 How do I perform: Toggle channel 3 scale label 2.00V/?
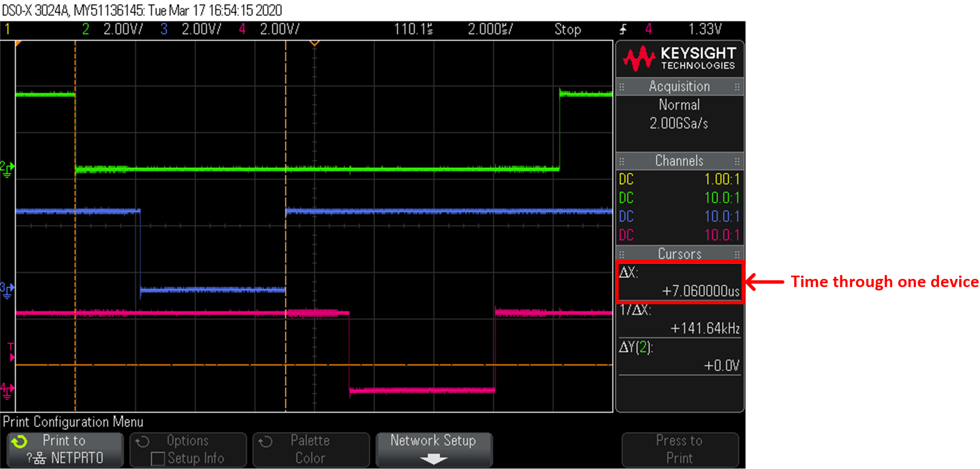pyautogui.click(x=201, y=30)
